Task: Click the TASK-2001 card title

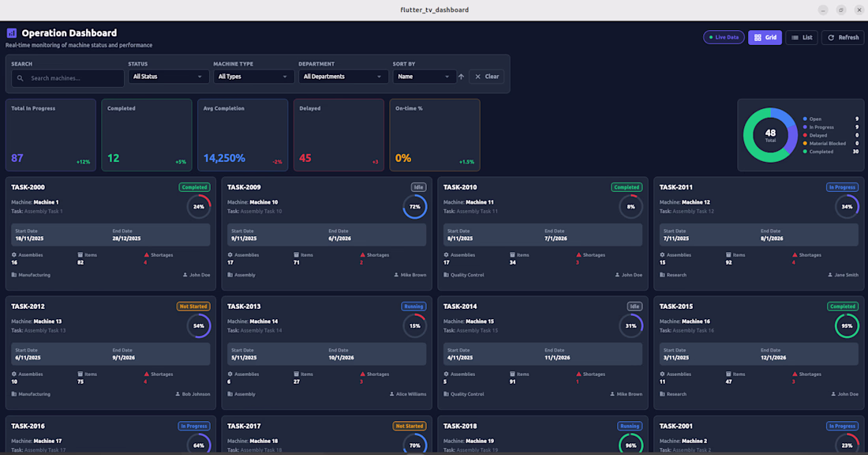Action: click(x=676, y=427)
